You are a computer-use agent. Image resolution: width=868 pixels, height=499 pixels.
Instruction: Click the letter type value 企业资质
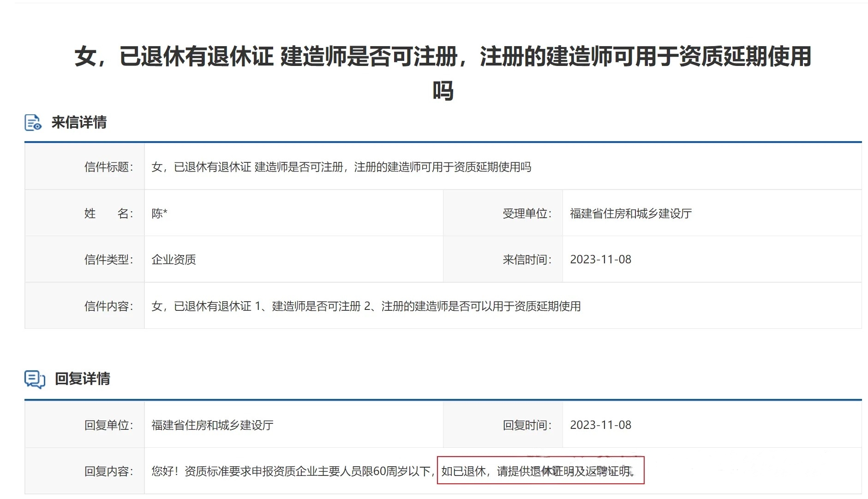coord(174,260)
